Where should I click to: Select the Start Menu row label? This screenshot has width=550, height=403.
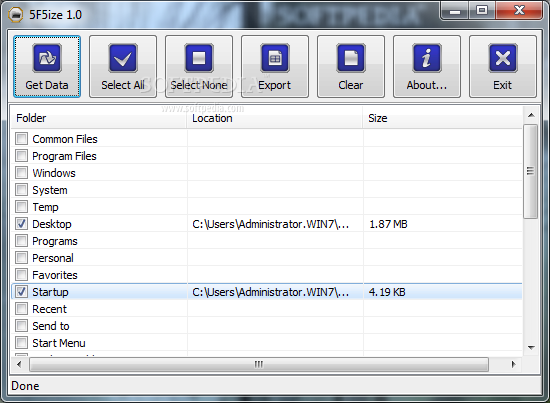pyautogui.click(x=59, y=343)
